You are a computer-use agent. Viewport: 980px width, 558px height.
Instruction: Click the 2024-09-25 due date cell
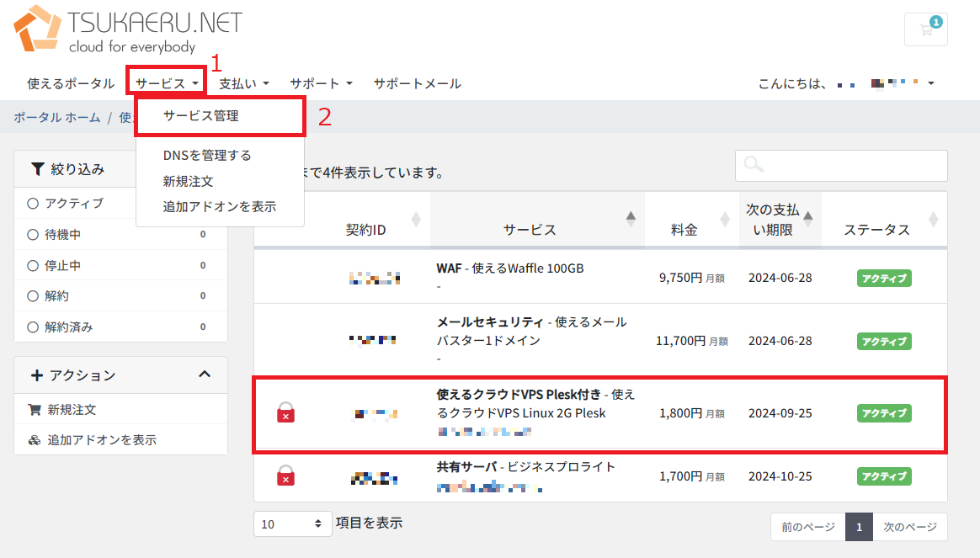(x=780, y=413)
